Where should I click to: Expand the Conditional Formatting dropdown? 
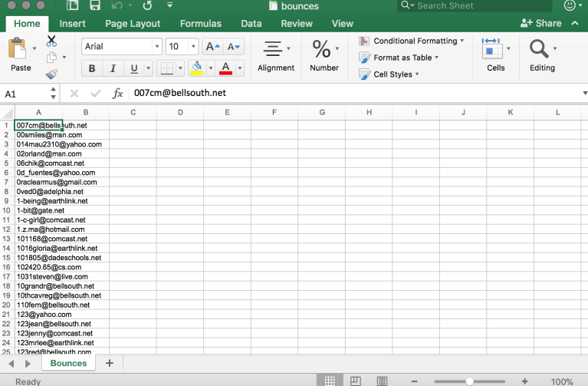pos(462,41)
